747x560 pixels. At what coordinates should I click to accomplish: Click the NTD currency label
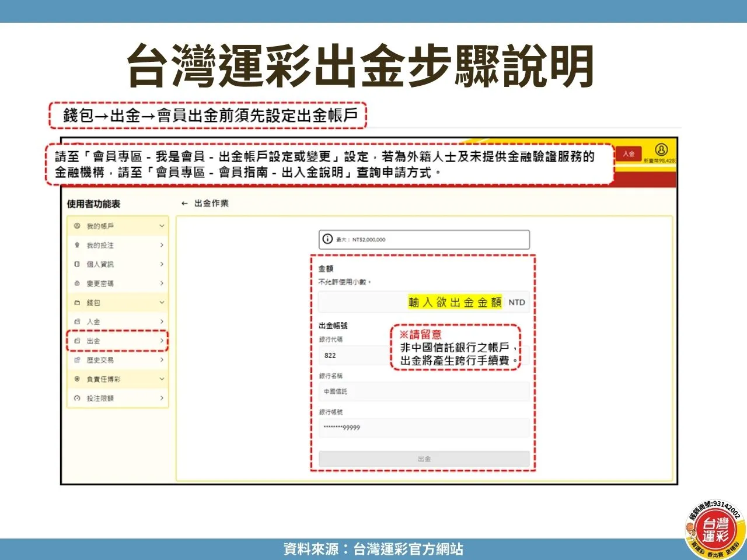pyautogui.click(x=516, y=302)
